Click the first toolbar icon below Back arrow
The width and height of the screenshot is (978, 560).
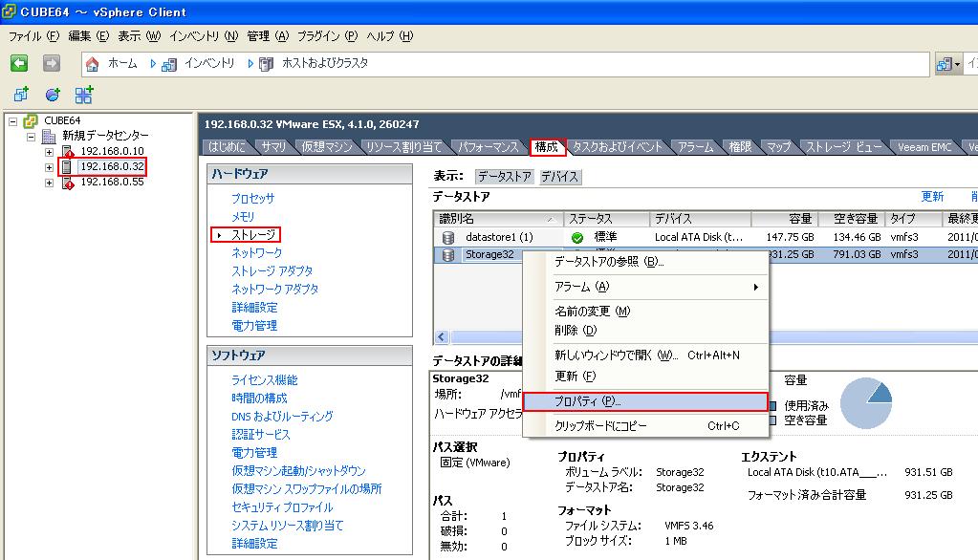[x=21, y=95]
